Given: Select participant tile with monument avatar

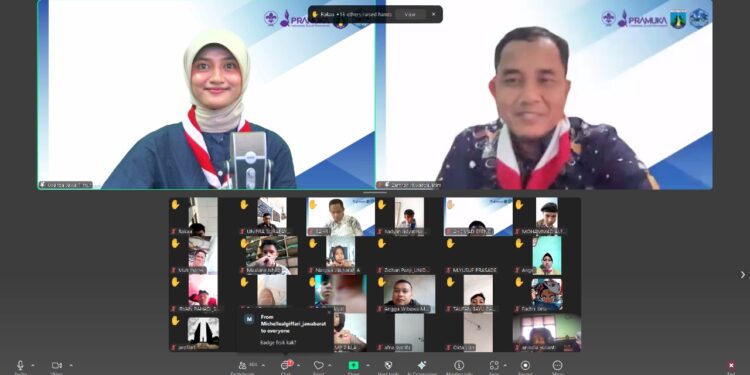Looking at the screenshot, I should click(x=203, y=332).
